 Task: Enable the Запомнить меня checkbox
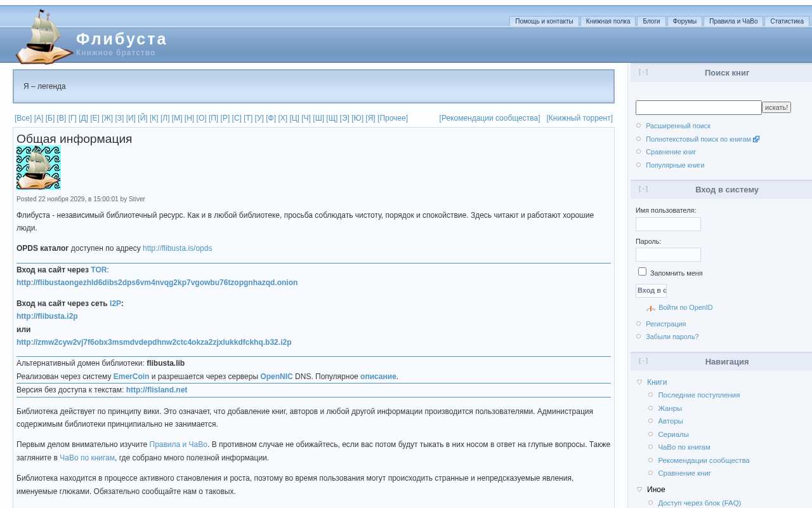642,272
